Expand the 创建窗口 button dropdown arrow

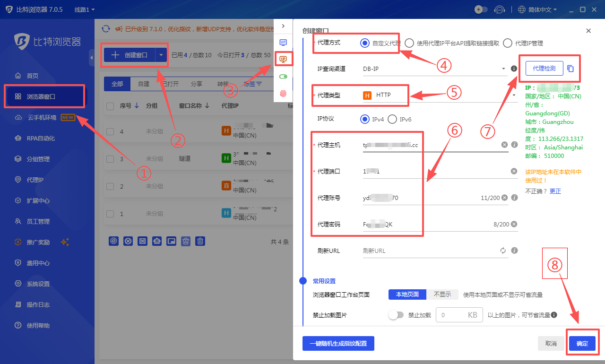(160, 55)
